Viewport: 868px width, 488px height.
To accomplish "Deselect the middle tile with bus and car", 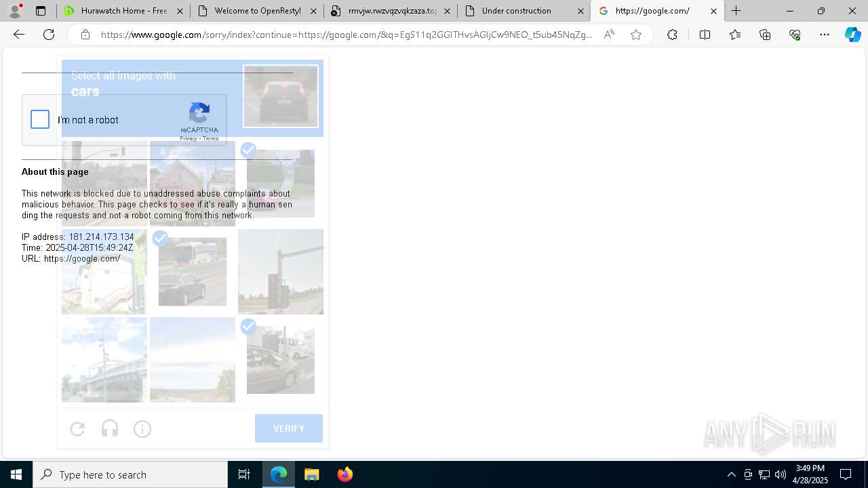I will click(x=193, y=272).
